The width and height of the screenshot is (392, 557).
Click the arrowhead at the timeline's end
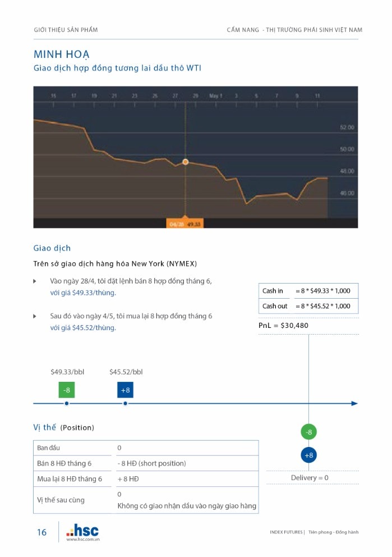point(354,403)
